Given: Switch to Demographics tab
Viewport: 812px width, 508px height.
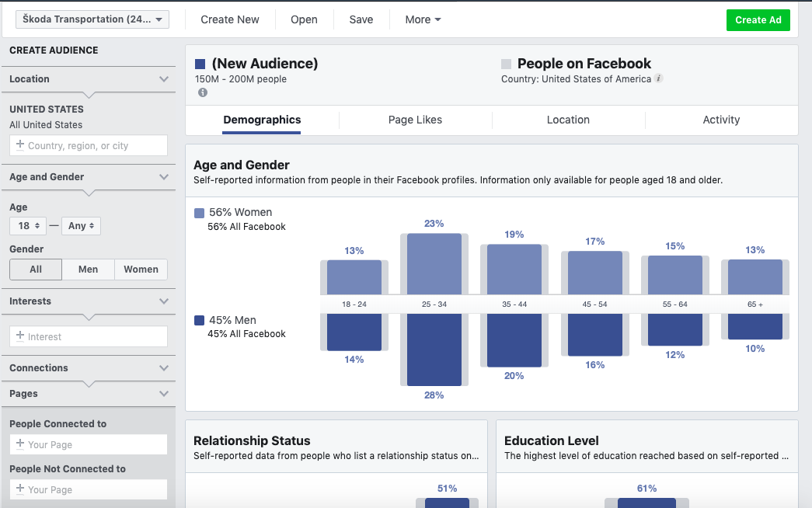Looking at the screenshot, I should coord(262,120).
